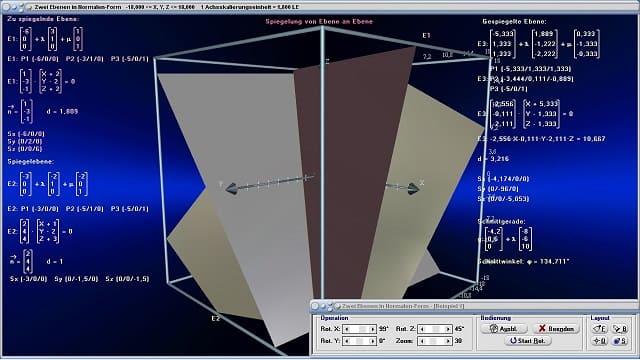This screenshot has width=640, height=360.
Task: Click the Layout E icon button
Action: [x=600, y=329]
